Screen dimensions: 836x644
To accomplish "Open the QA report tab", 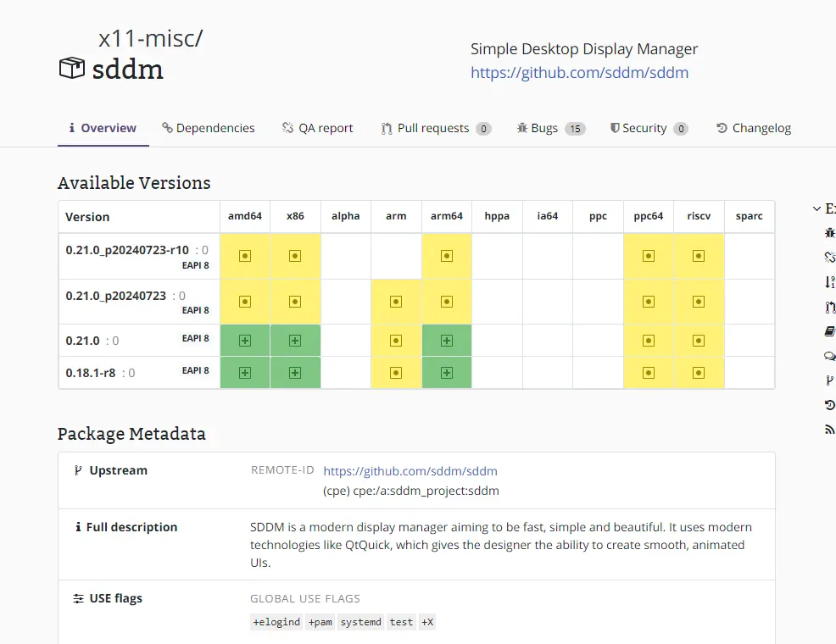I will tap(317, 128).
